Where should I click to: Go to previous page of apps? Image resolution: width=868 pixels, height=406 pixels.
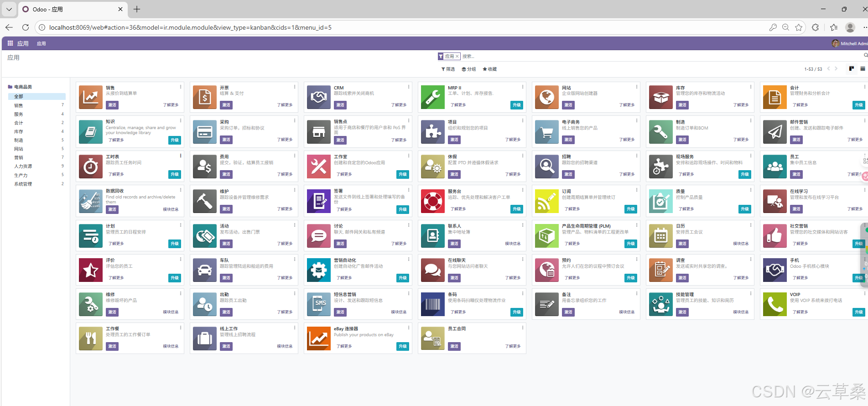pos(828,69)
